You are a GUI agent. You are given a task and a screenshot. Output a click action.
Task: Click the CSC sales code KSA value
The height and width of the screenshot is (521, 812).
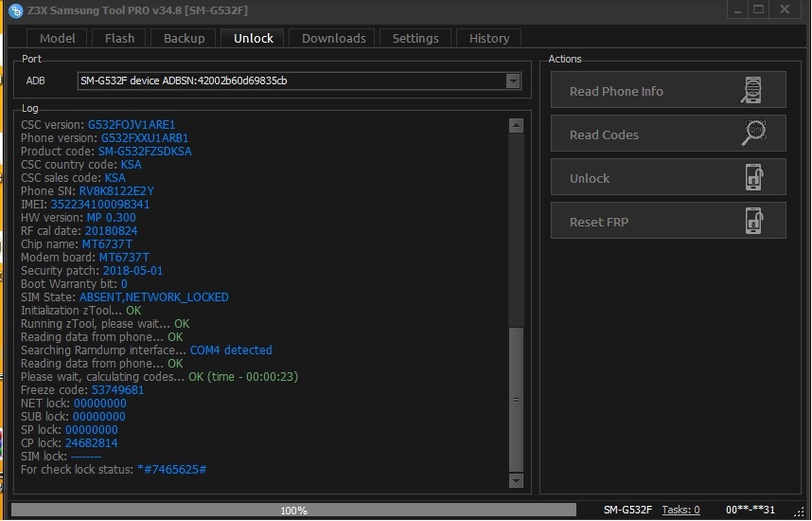click(115, 178)
